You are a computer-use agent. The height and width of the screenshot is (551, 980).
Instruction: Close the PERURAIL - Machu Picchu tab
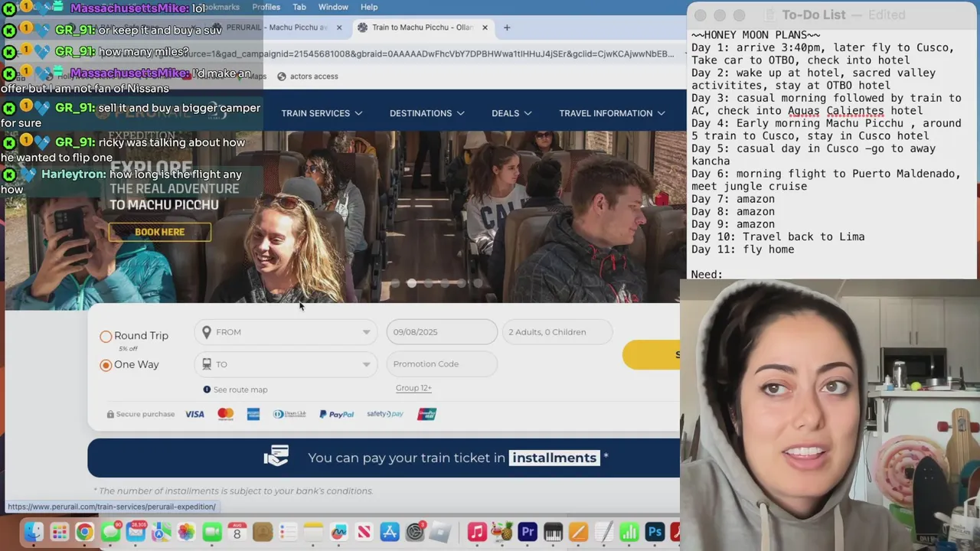coord(339,28)
